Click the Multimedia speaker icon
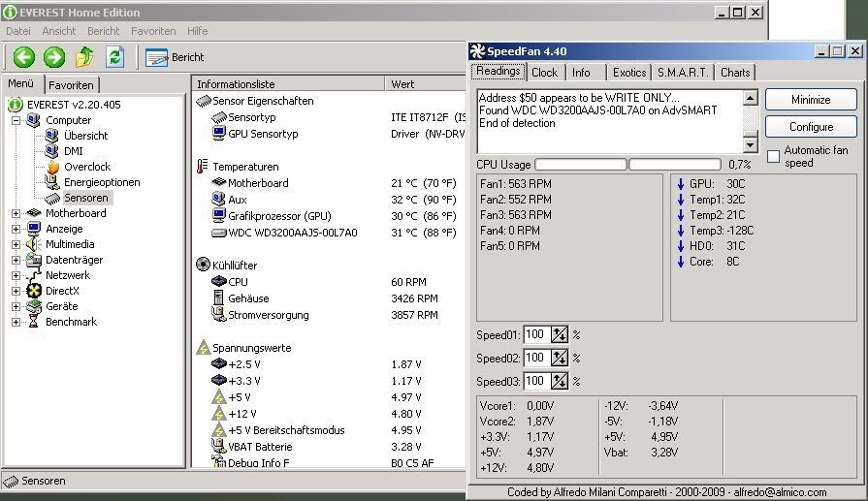 34,244
